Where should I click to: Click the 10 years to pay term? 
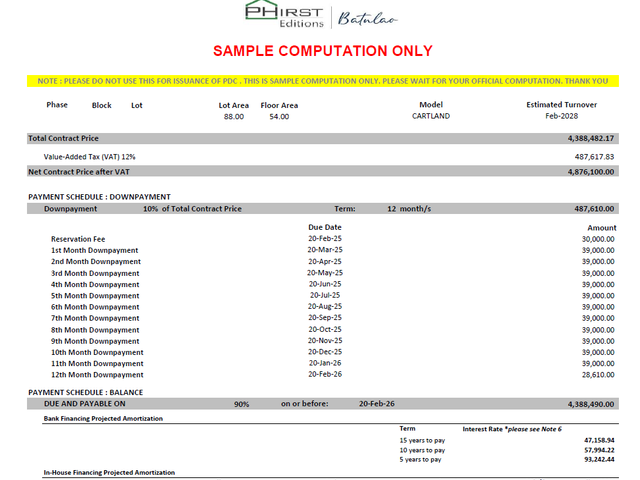(x=422, y=450)
